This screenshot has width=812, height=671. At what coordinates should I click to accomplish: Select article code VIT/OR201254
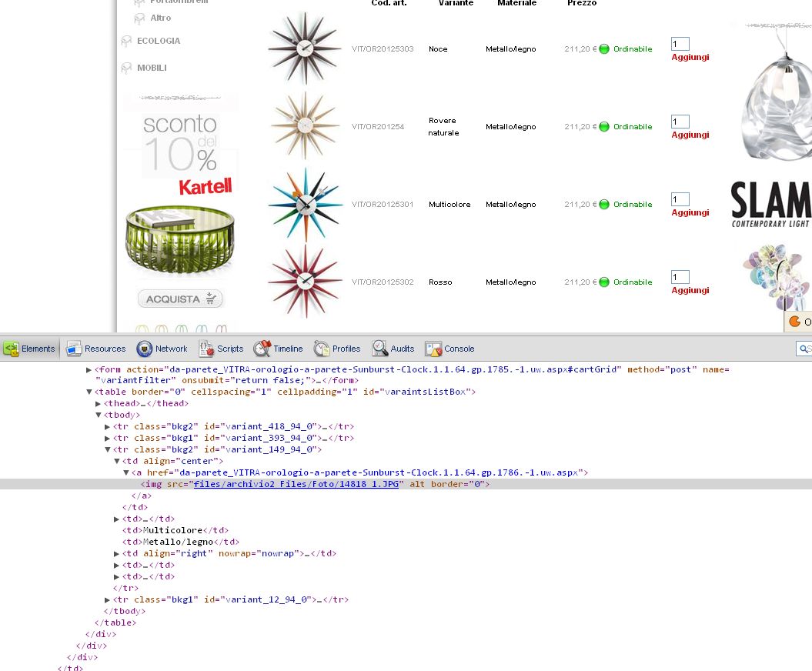click(378, 127)
